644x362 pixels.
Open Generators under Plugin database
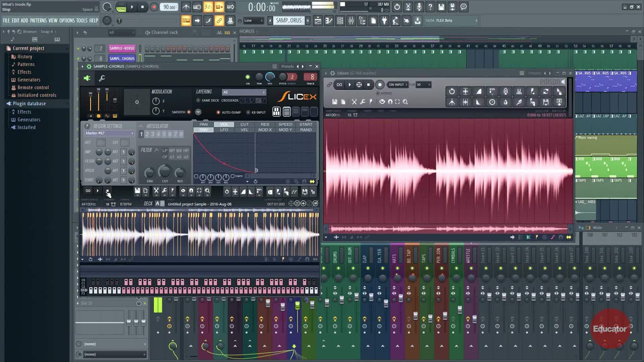[x=29, y=120]
